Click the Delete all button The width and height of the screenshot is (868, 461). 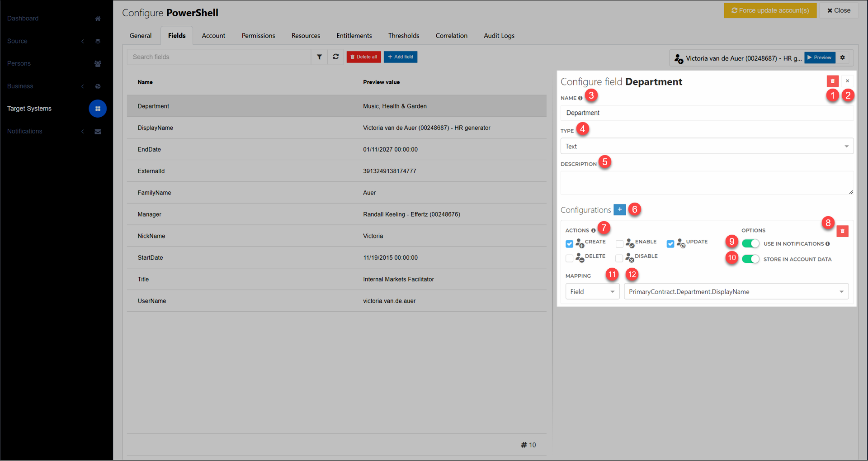coord(363,57)
